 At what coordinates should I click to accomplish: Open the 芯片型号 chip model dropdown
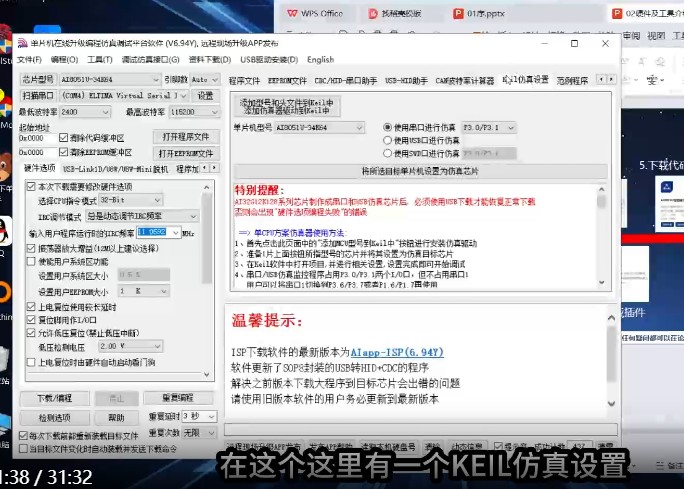point(110,79)
